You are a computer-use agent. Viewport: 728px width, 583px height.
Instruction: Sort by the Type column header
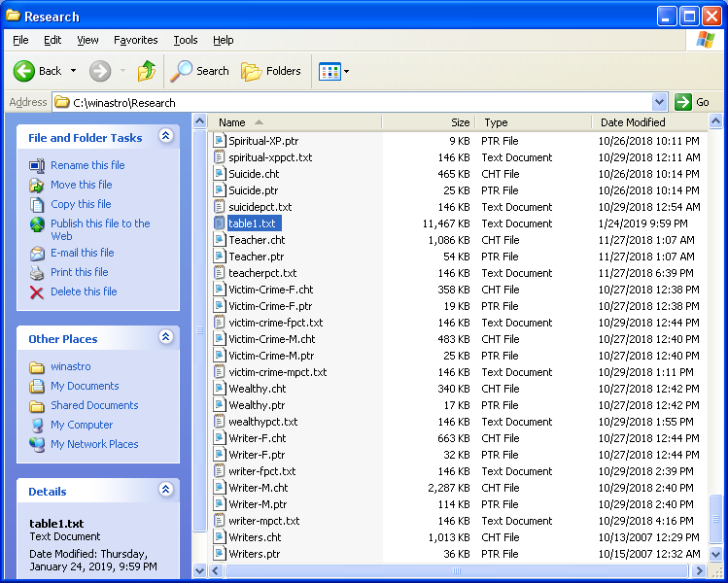[534, 122]
